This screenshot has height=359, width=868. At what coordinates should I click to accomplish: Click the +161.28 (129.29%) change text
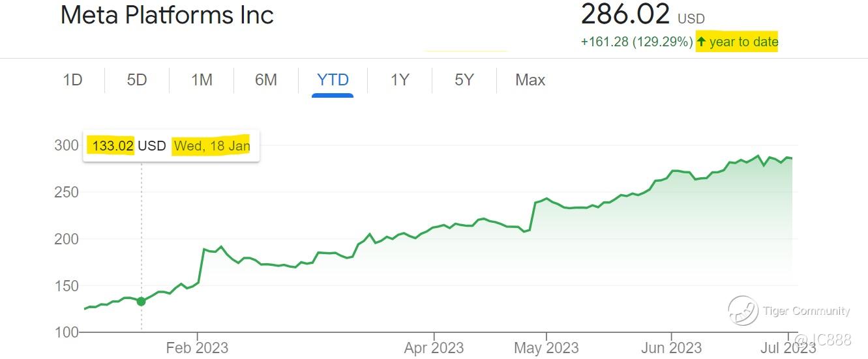pyautogui.click(x=636, y=42)
